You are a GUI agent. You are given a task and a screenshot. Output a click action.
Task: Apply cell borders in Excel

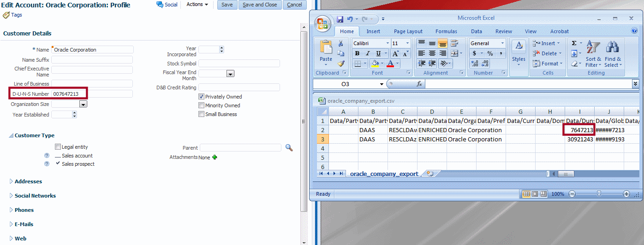coord(357,64)
